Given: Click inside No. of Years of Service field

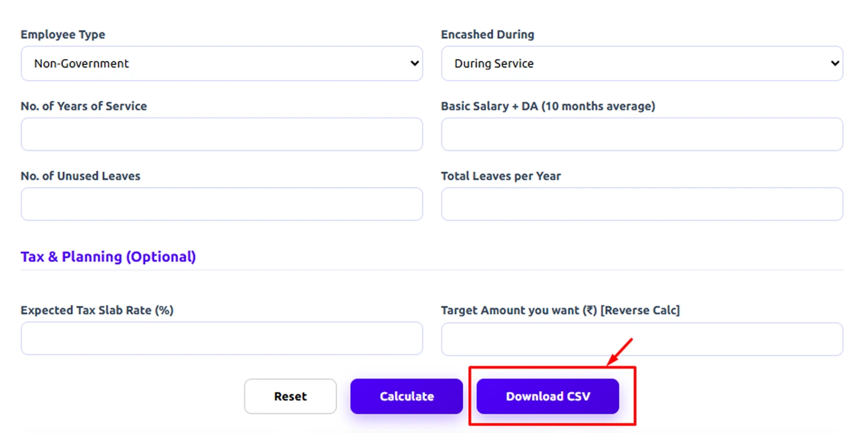Looking at the screenshot, I should pyautogui.click(x=221, y=134).
